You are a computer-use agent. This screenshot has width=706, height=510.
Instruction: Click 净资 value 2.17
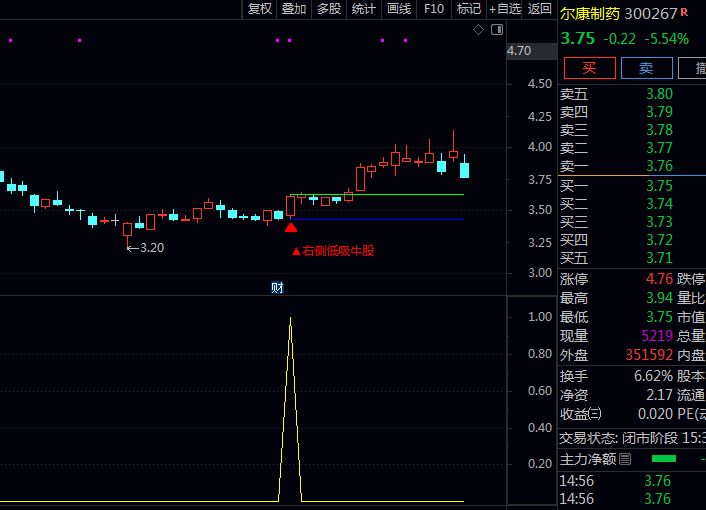[659, 395]
